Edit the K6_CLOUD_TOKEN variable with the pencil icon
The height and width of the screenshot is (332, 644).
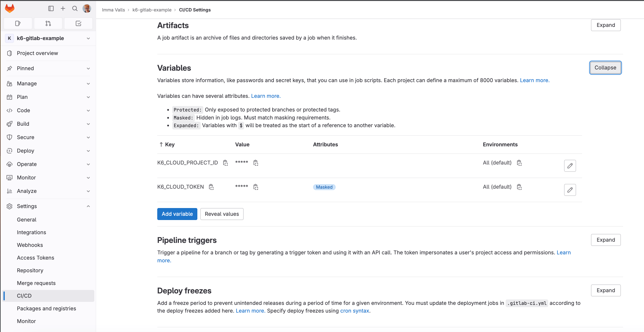(570, 190)
